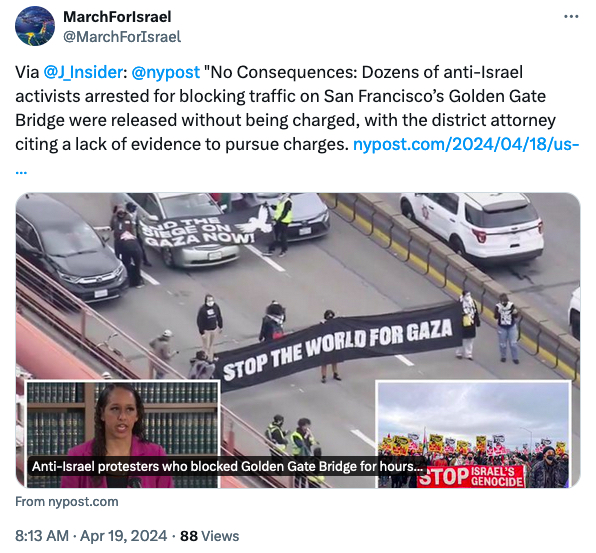596x553 pixels.
Task: Open the @J_Insider mention
Action: pyautogui.click(x=83, y=72)
